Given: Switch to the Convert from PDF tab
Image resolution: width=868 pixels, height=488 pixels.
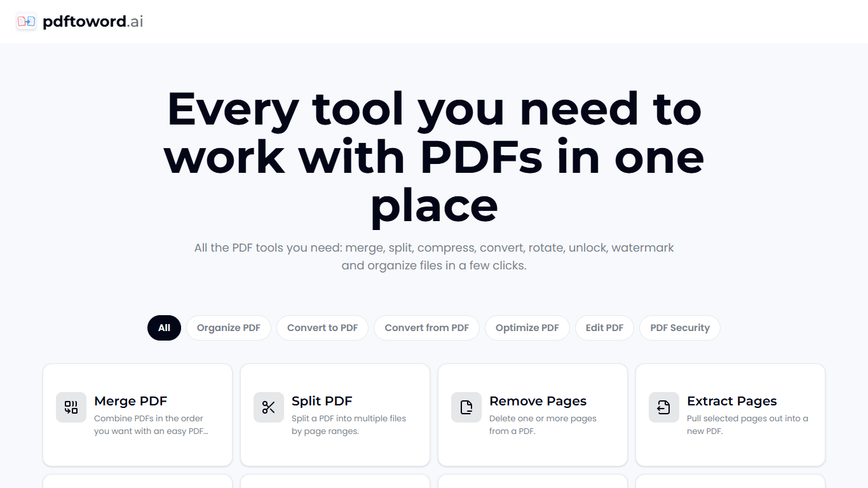Looking at the screenshot, I should 426,328.
